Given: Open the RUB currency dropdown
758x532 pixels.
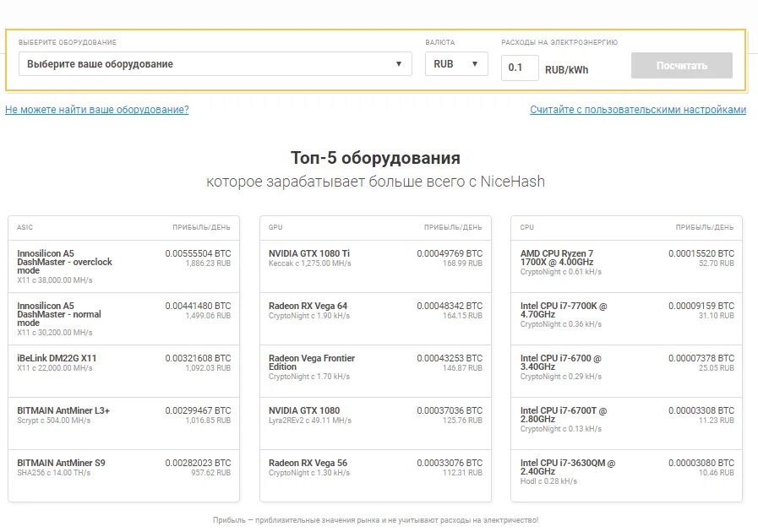Looking at the screenshot, I should pyautogui.click(x=456, y=64).
